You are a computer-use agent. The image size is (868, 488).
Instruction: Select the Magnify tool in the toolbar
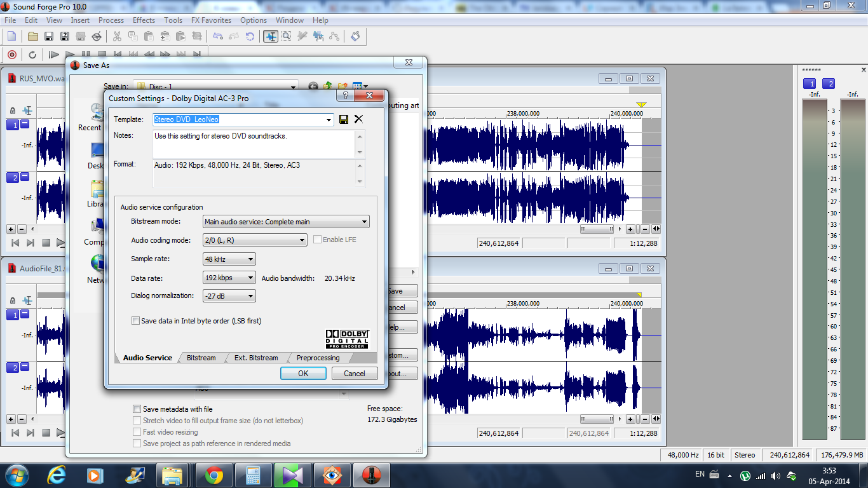pyautogui.click(x=287, y=36)
